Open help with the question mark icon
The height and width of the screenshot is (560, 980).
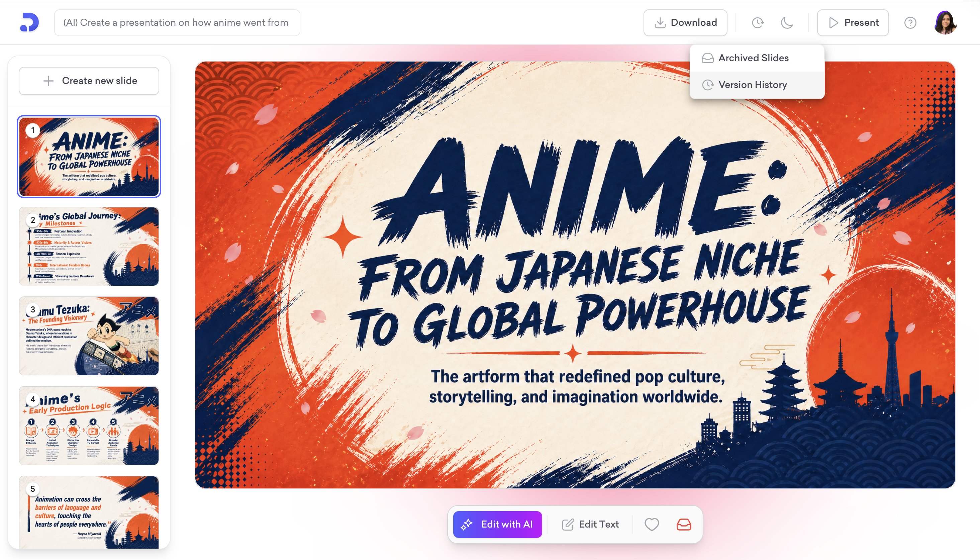[910, 23]
